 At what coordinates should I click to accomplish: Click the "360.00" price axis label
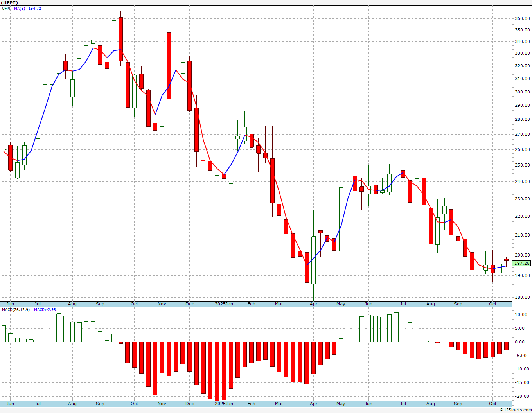(x=522, y=18)
